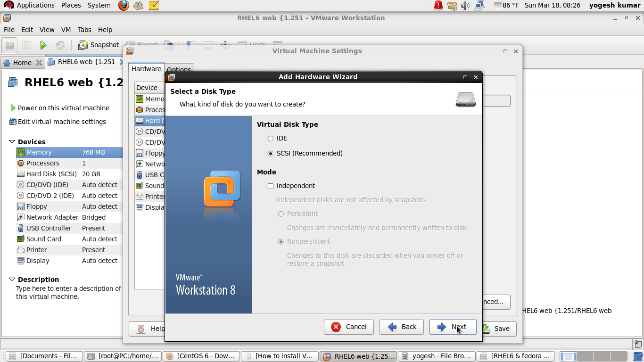Open the Places menu
Screen dimensions: 644x362
coord(71,5)
